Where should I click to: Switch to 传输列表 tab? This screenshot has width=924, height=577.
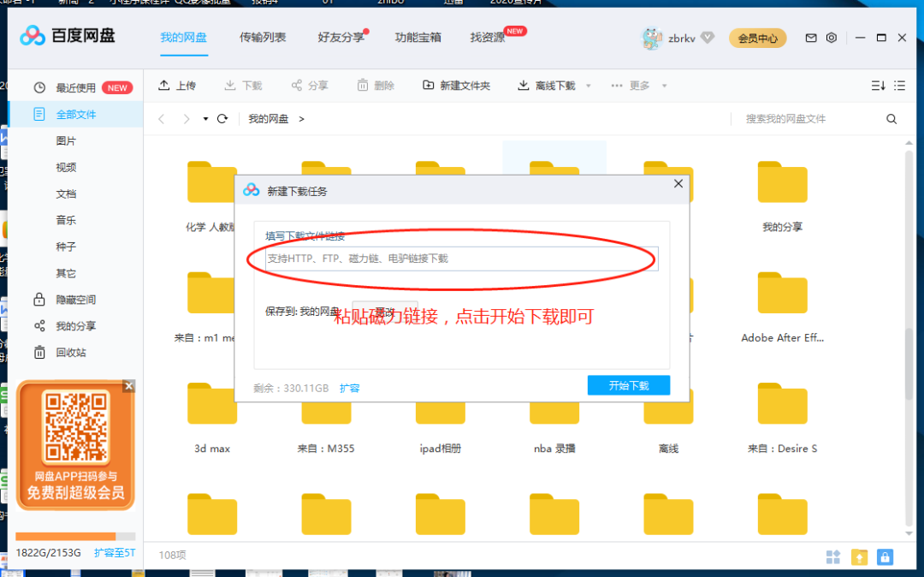(263, 38)
